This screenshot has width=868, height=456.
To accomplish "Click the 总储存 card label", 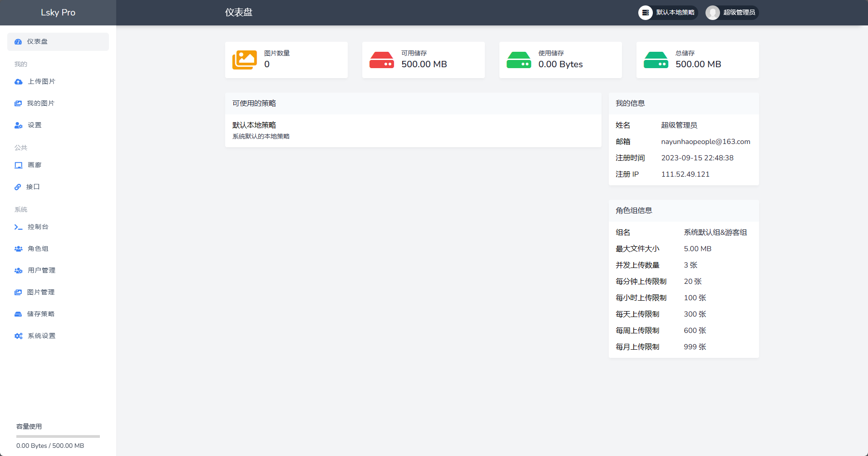I will [x=685, y=53].
